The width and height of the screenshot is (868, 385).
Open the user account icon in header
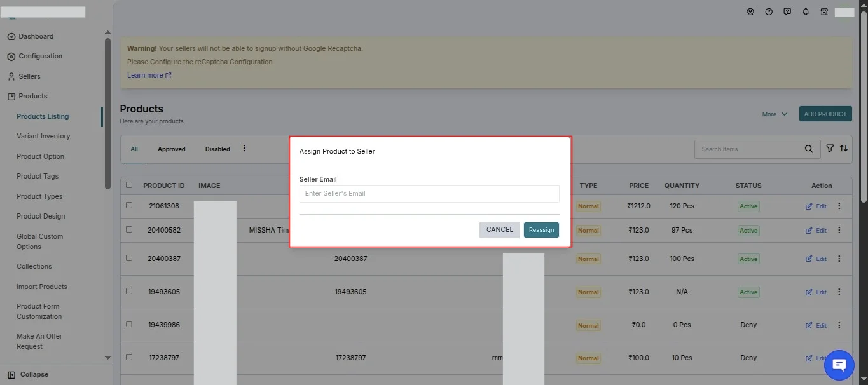[x=750, y=11]
